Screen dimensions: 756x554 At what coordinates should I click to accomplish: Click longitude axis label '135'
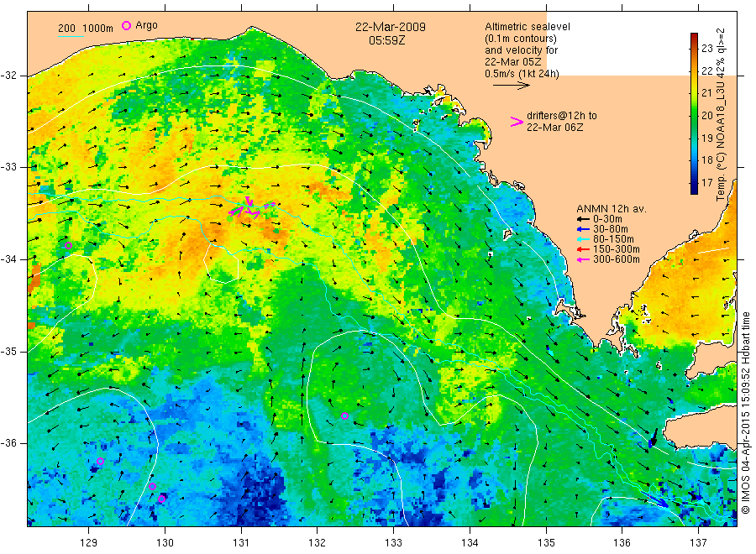[546, 543]
